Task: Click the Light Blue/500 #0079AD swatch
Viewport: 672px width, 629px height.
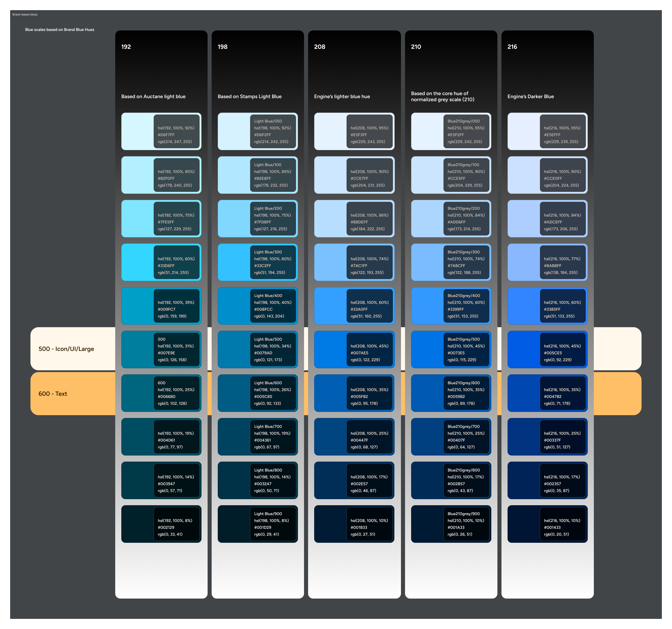Action: pyautogui.click(x=257, y=349)
